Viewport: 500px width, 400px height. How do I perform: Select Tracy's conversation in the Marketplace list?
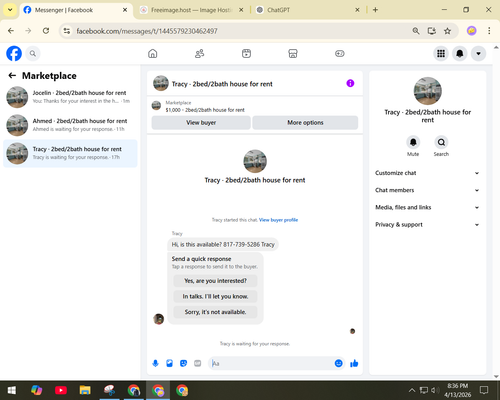coord(70,153)
